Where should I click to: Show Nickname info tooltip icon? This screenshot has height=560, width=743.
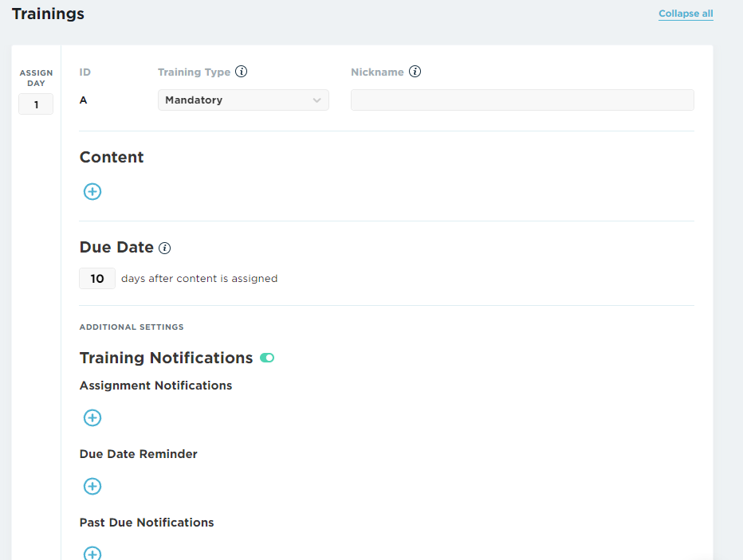point(415,72)
